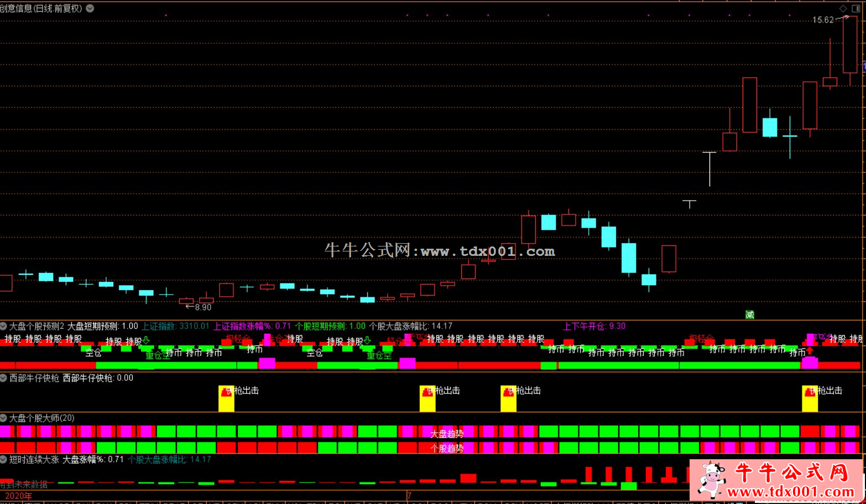866x504 pixels.
Task: Click the 大盘趋势 color band label
Action: pos(447,434)
